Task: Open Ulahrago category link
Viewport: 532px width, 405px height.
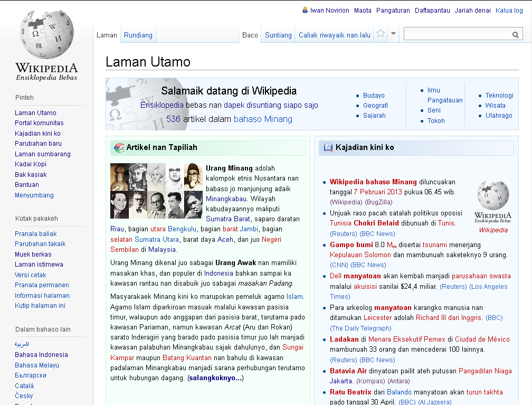Action: [x=499, y=116]
